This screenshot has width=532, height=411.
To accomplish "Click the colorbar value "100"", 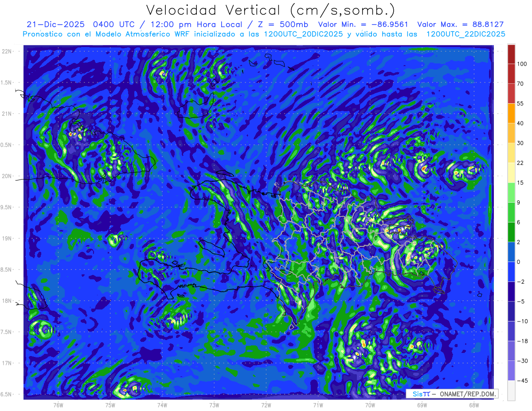I will tap(522, 64).
